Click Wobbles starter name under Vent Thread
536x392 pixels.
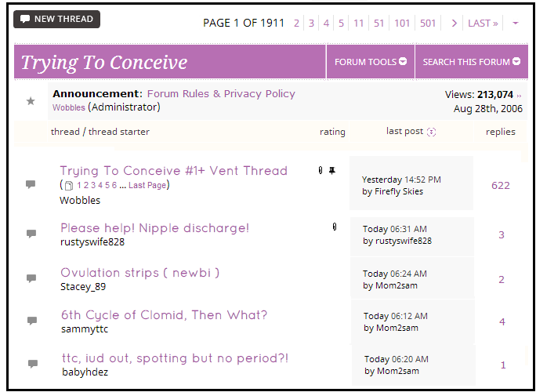[x=80, y=201]
